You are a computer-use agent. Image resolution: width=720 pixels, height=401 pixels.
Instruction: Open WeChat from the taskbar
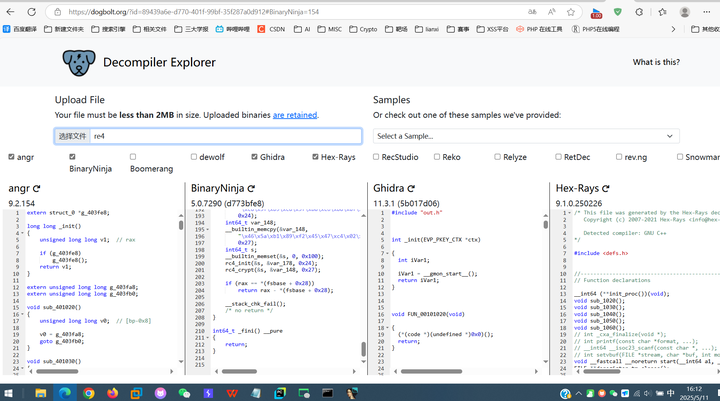[x=184, y=393]
